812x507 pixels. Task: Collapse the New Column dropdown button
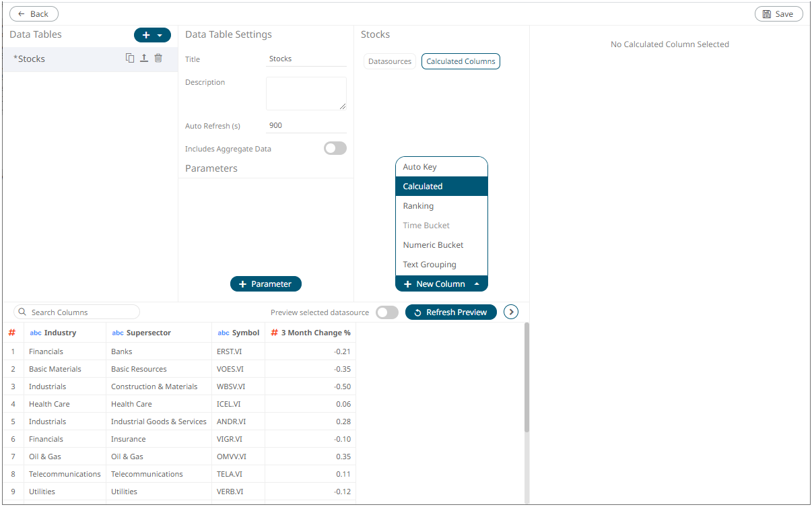coord(442,284)
